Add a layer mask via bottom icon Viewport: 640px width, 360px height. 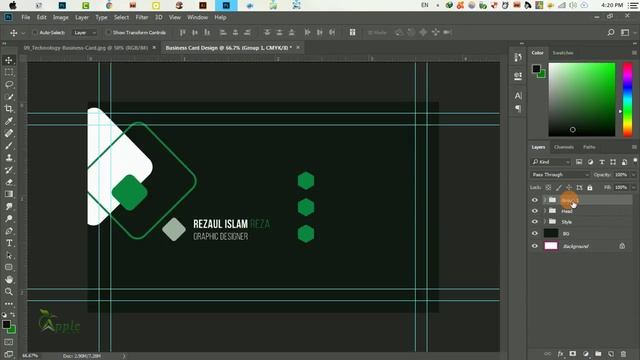(573, 353)
